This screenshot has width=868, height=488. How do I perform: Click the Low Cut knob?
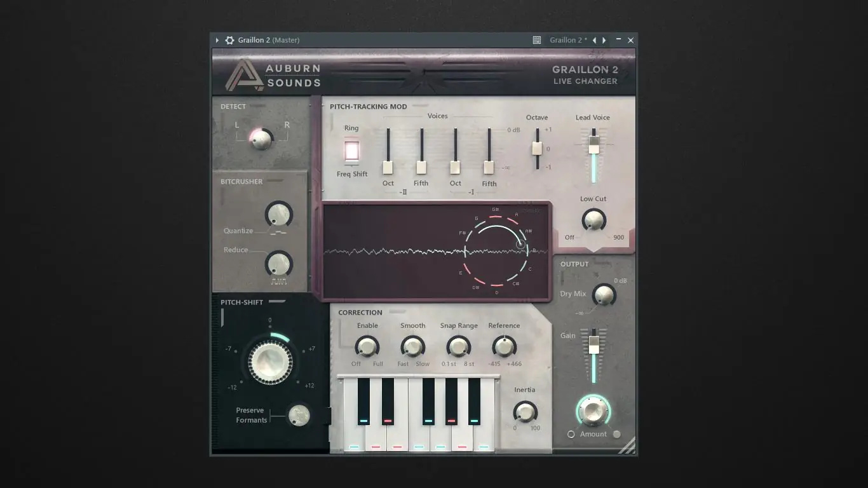(593, 220)
